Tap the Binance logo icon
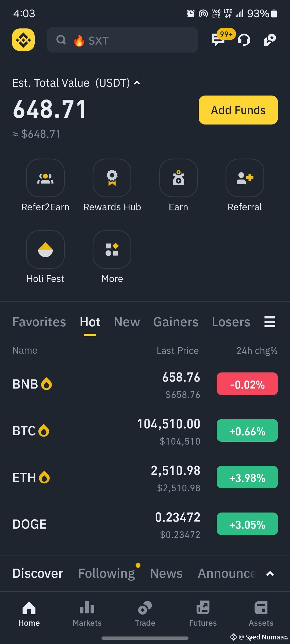290x644 pixels. (23, 40)
